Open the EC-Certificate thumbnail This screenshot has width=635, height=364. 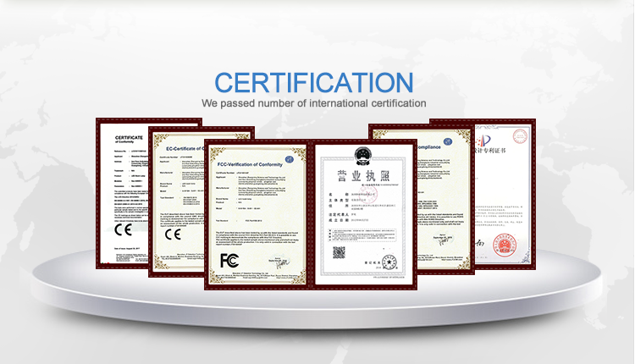coord(177,201)
